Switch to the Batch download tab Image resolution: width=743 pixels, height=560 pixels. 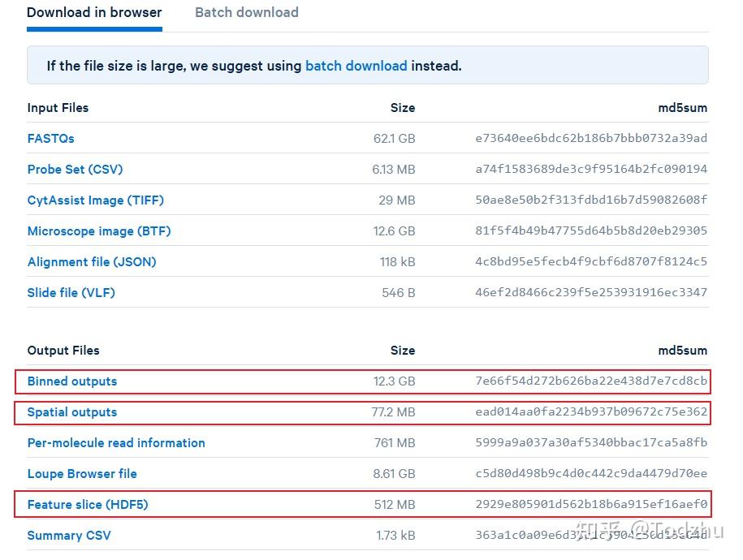point(247,13)
